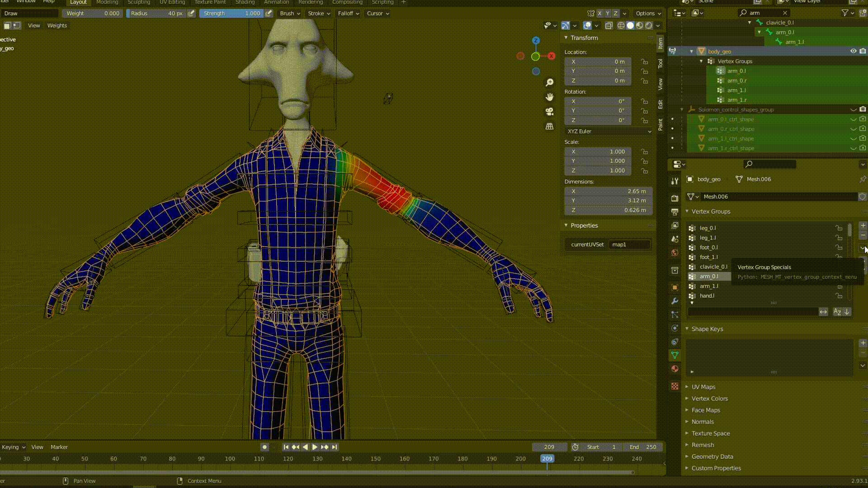Open the timeline Marker menu

point(59,447)
